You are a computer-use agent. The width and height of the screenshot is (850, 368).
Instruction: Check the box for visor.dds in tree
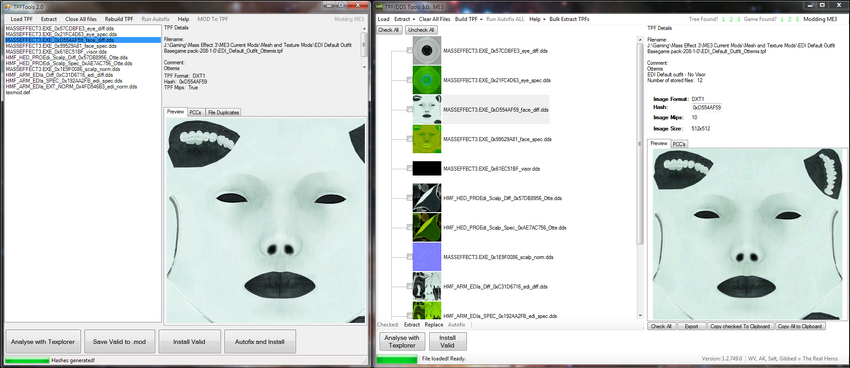click(409, 169)
